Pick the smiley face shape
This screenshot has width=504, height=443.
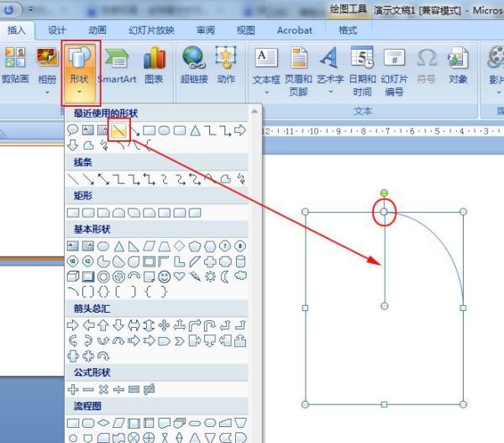[164, 276]
